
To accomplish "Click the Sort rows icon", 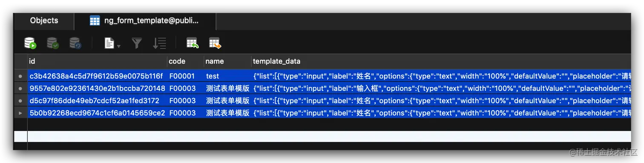I will click(x=159, y=43).
